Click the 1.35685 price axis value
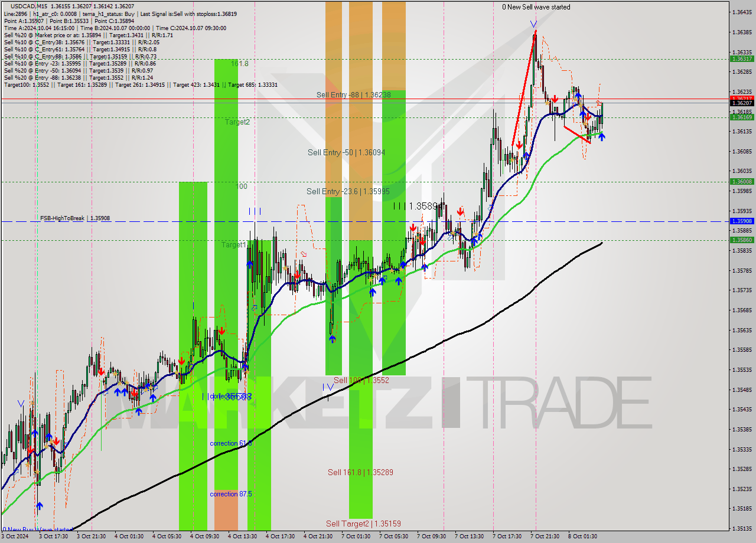This screenshot has width=756, height=543. click(x=742, y=310)
